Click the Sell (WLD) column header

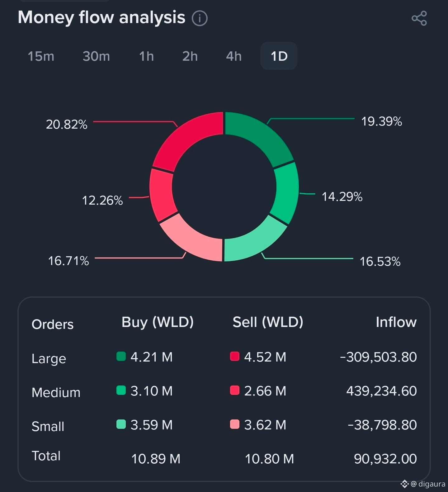click(x=268, y=322)
